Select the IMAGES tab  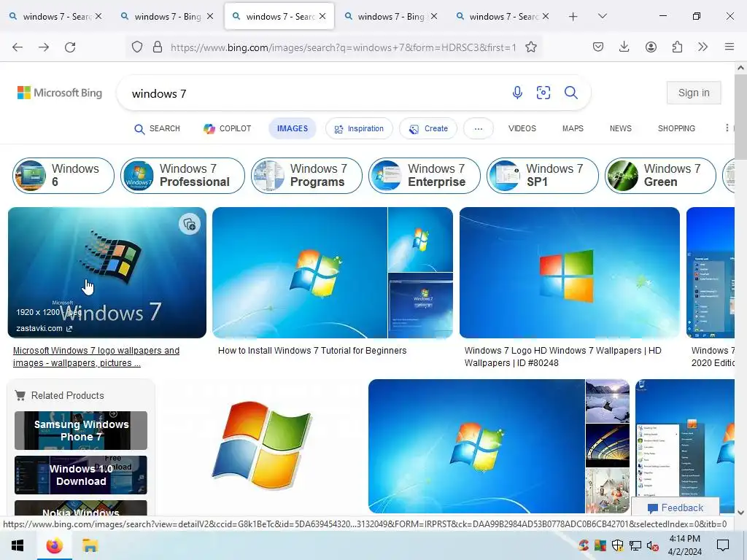click(x=293, y=128)
